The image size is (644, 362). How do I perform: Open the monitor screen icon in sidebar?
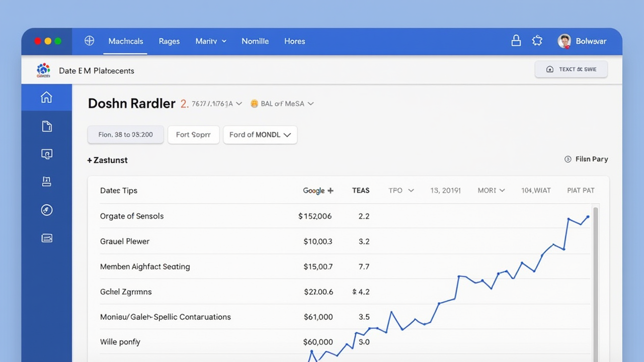click(47, 154)
